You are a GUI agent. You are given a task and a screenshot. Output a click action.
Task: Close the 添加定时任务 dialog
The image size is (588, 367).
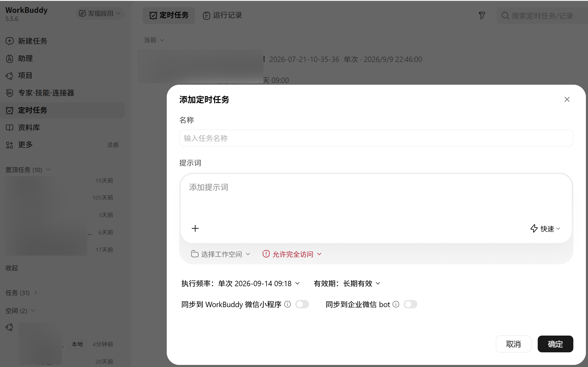(567, 99)
